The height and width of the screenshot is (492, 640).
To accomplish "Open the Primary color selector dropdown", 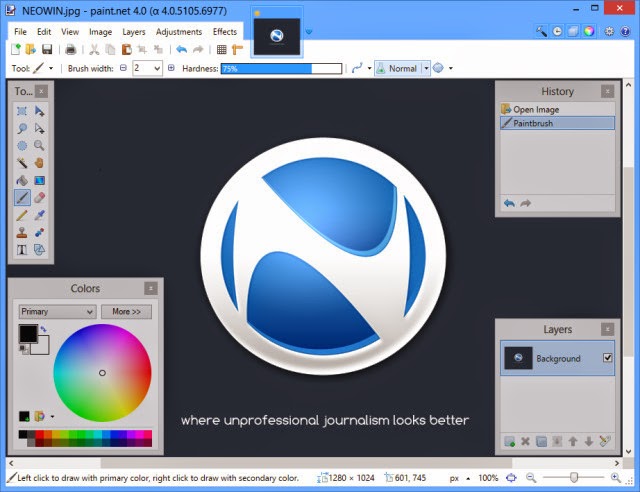I will 57,312.
